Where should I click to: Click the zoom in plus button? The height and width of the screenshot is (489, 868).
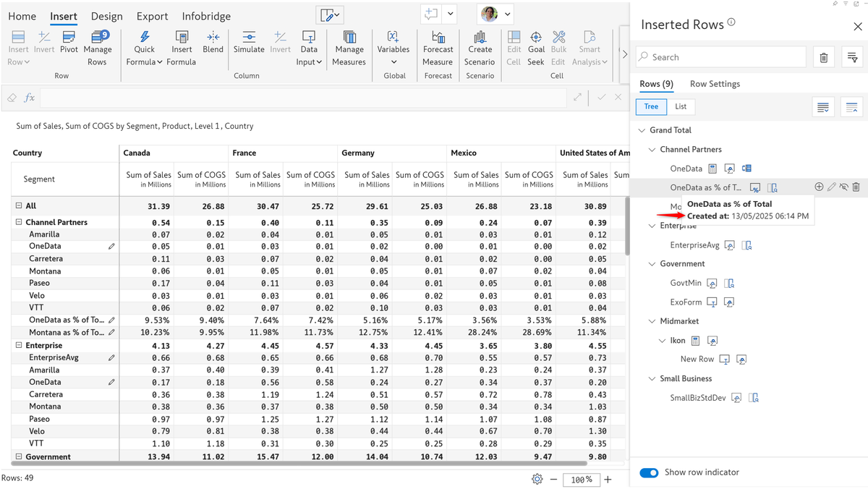point(608,480)
